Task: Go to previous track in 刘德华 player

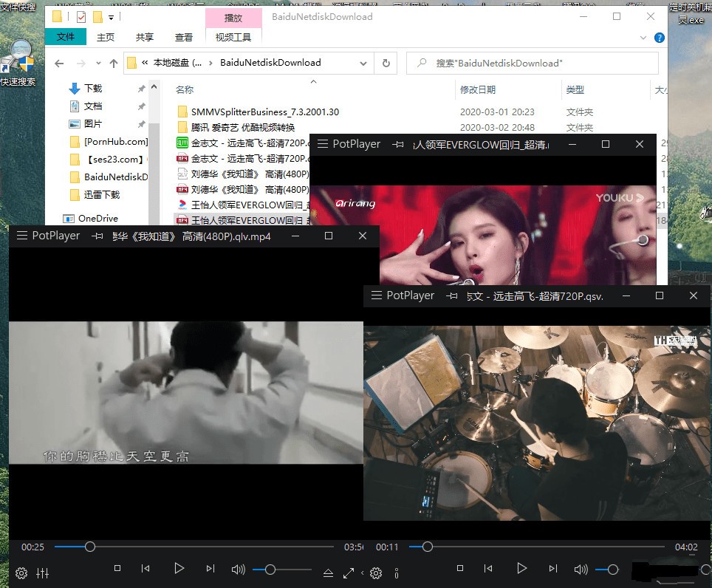Action: point(146,568)
